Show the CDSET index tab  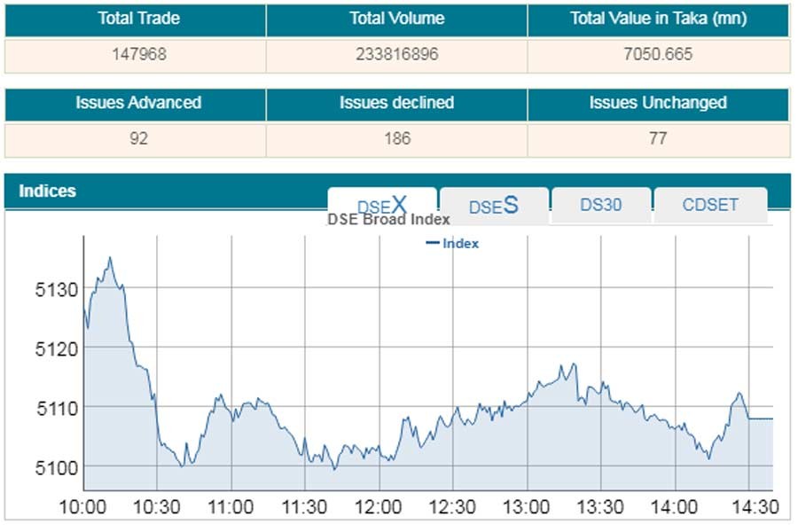coord(710,205)
